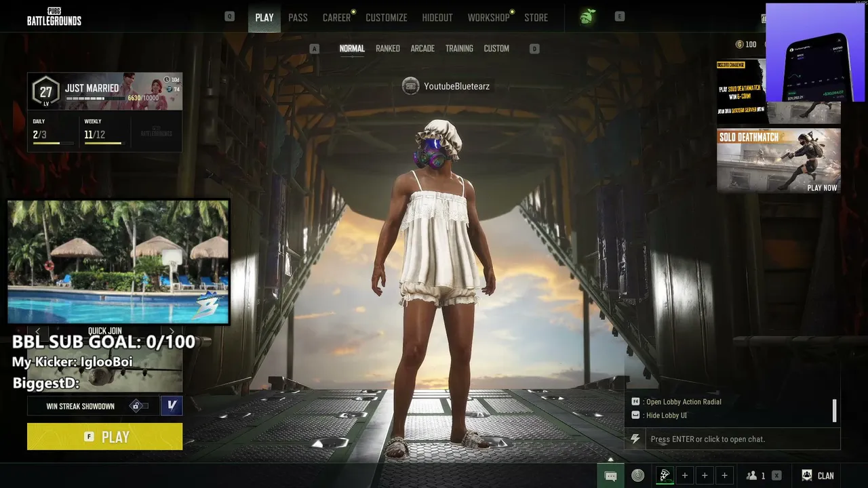Select the Ranked match mode
This screenshot has height=488, width=868.
pyautogui.click(x=388, y=49)
